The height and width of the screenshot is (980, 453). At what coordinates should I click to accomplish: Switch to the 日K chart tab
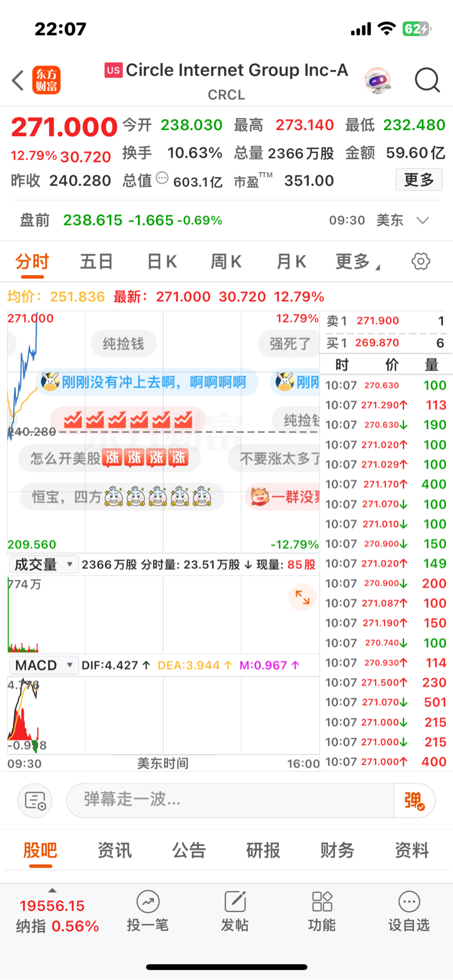point(162,262)
